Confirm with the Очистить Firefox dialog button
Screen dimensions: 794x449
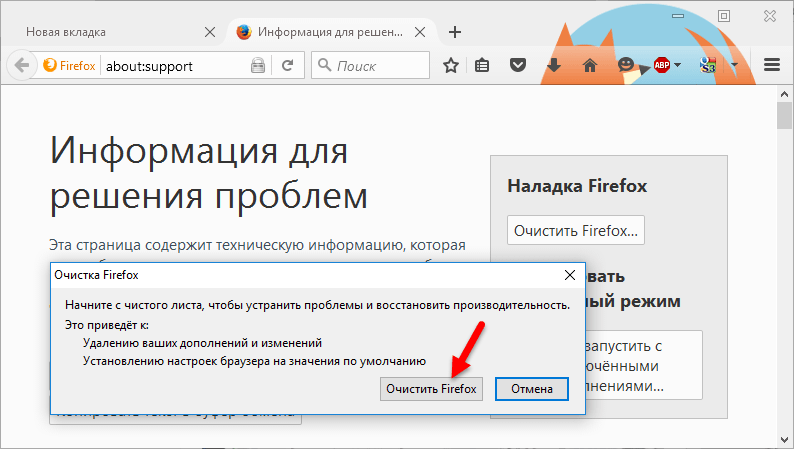tap(431, 388)
